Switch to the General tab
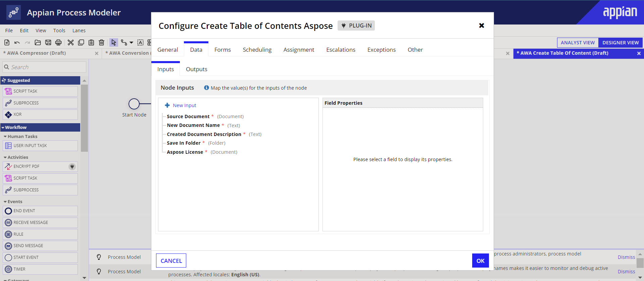Viewport: 644px width, 281px height. 168,50
